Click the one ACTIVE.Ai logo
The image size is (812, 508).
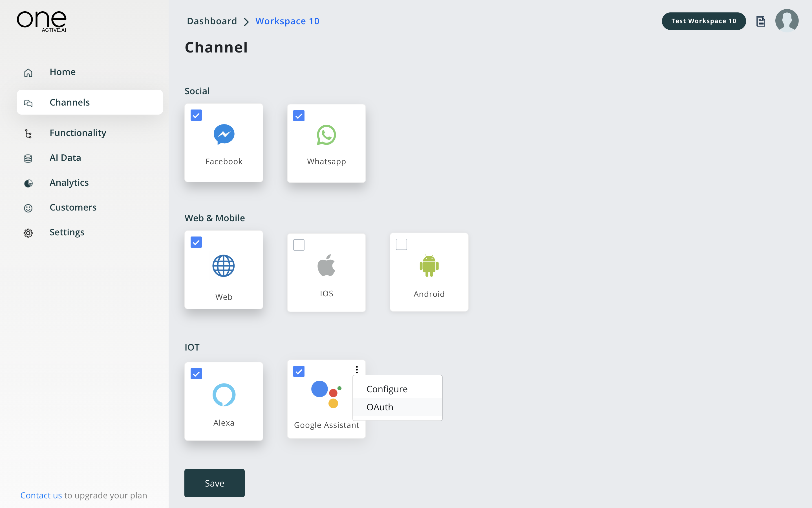42,21
